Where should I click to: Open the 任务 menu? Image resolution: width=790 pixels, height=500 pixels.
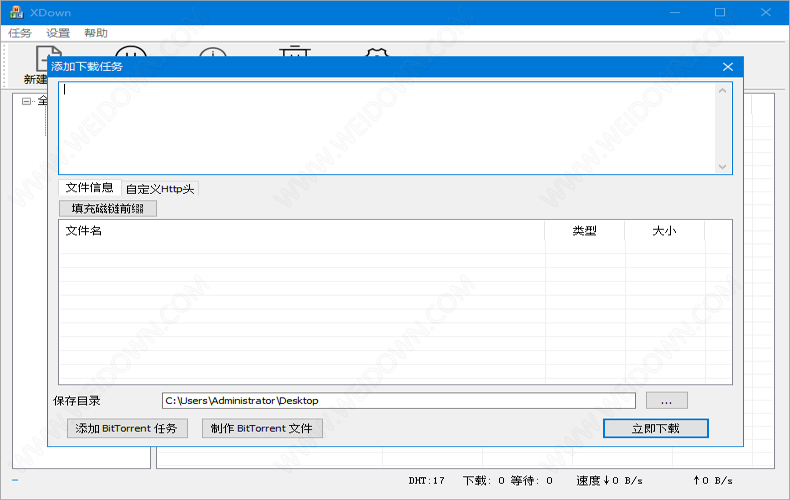coord(20,33)
